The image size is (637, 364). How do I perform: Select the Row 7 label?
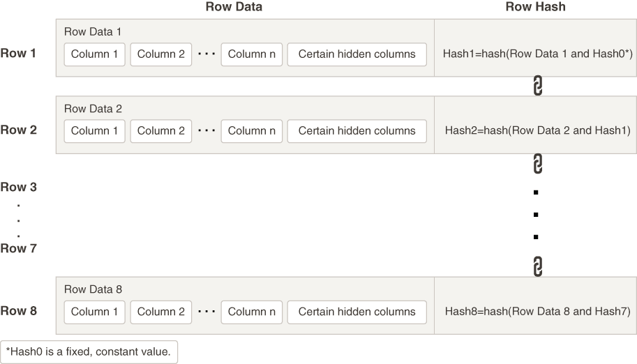pos(19,248)
